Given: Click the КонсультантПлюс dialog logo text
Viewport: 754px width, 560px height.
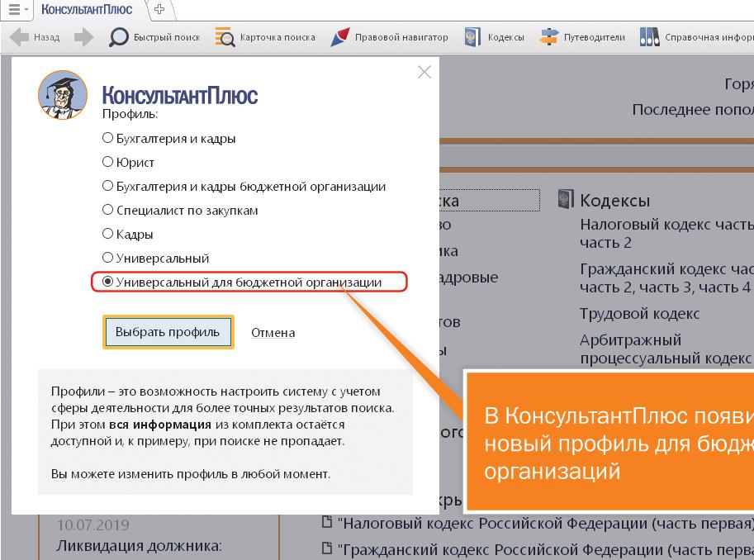Looking at the screenshot, I should 180,95.
